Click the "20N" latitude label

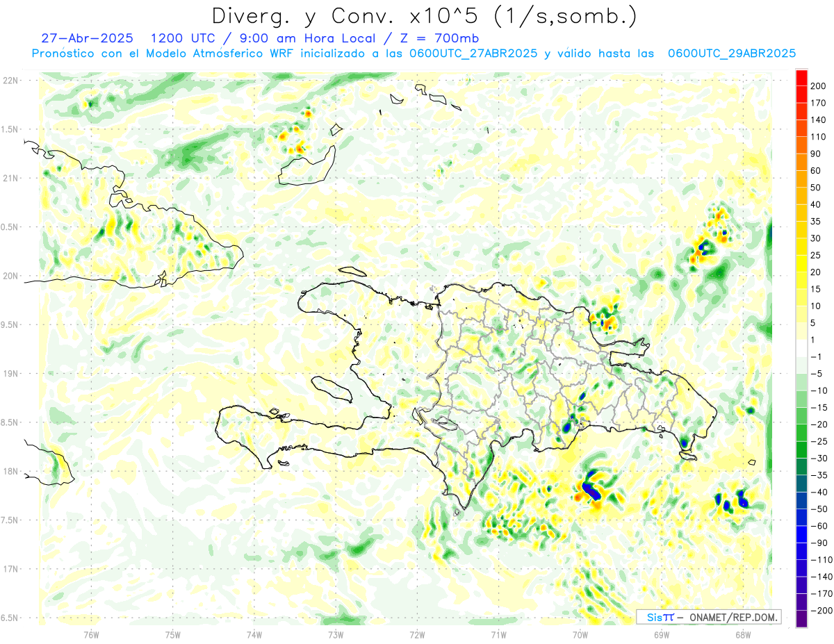(x=10, y=276)
